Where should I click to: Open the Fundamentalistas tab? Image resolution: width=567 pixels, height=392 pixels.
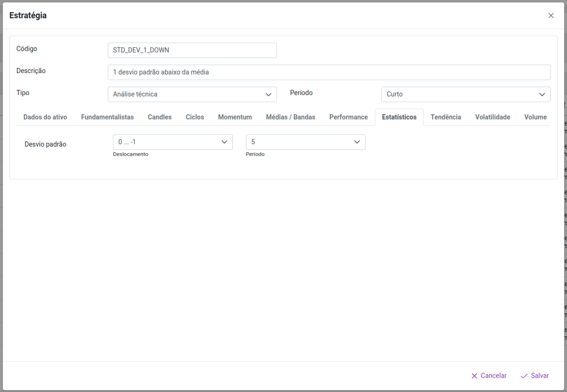(x=107, y=117)
